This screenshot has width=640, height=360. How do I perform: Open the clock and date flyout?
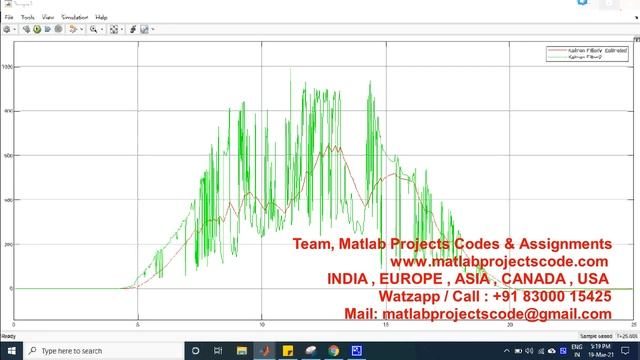601,351
